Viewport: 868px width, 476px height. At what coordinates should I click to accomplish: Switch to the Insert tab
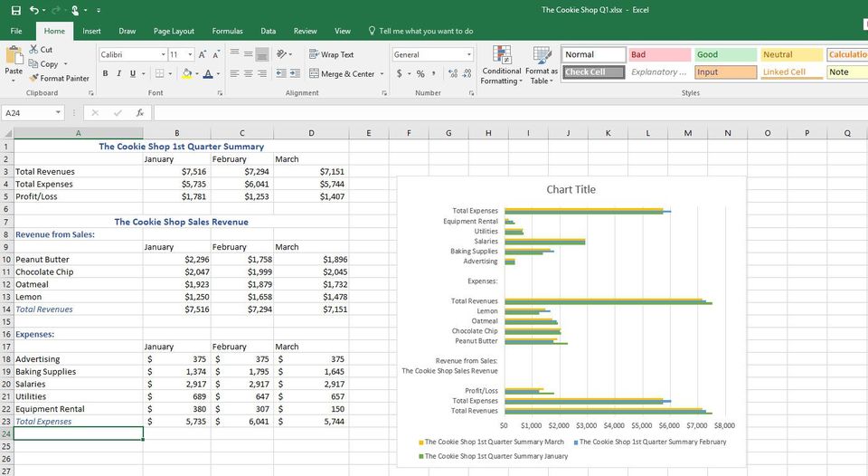click(91, 31)
